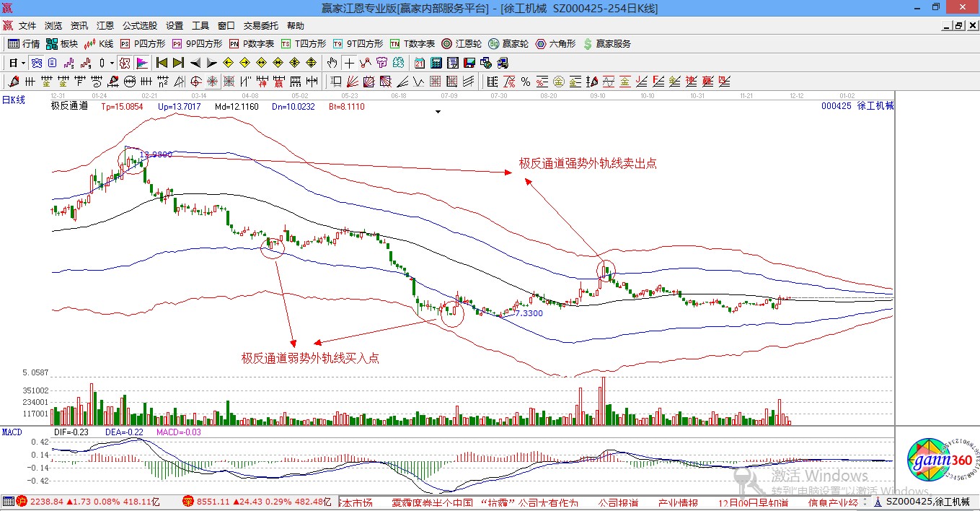The width and height of the screenshot is (980, 511).
Task: Open the 交易委托 menu
Action: (x=261, y=26)
